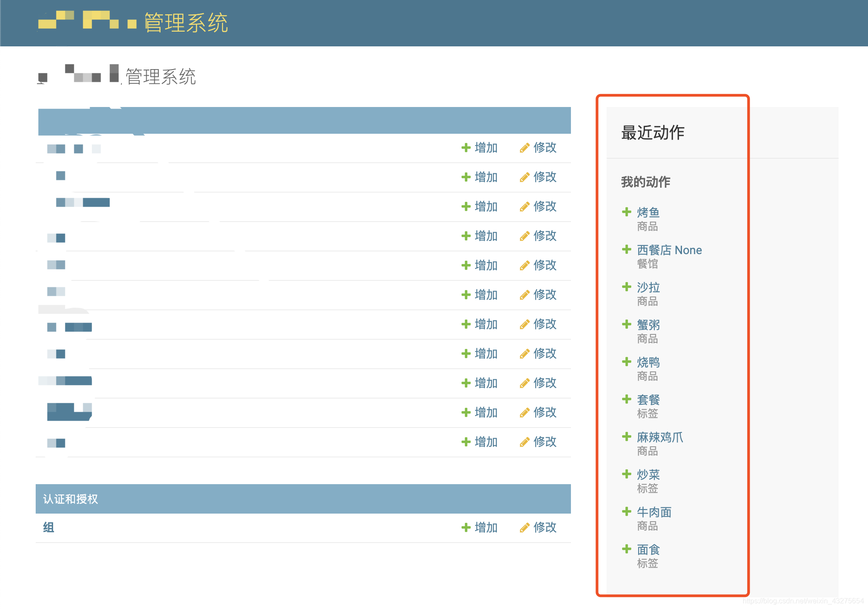Image resolution: width=868 pixels, height=609 pixels.
Task: Click the green plus icon beside 面食
Action: tap(627, 549)
